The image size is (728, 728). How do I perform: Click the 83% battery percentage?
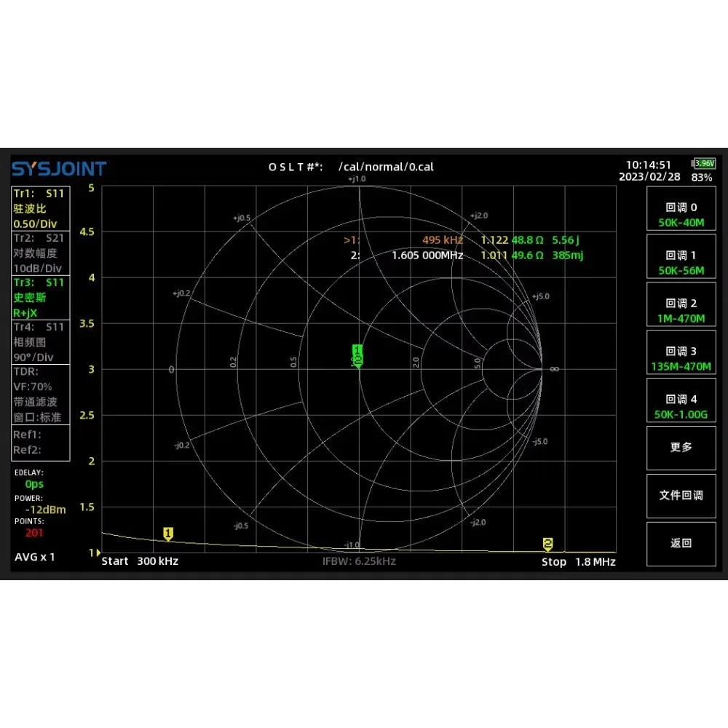click(x=702, y=178)
